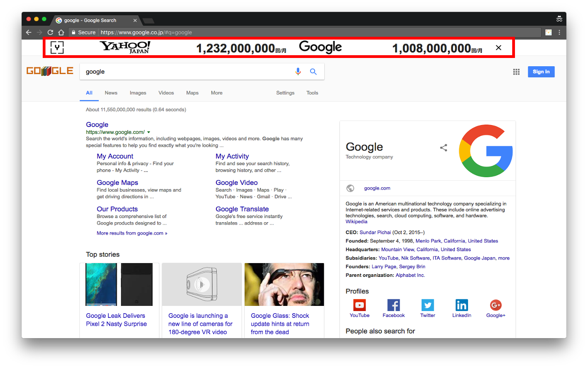Image resolution: width=588 pixels, height=368 pixels.
Task: Open Google's LinkedIn profile icon
Action: pos(462,305)
